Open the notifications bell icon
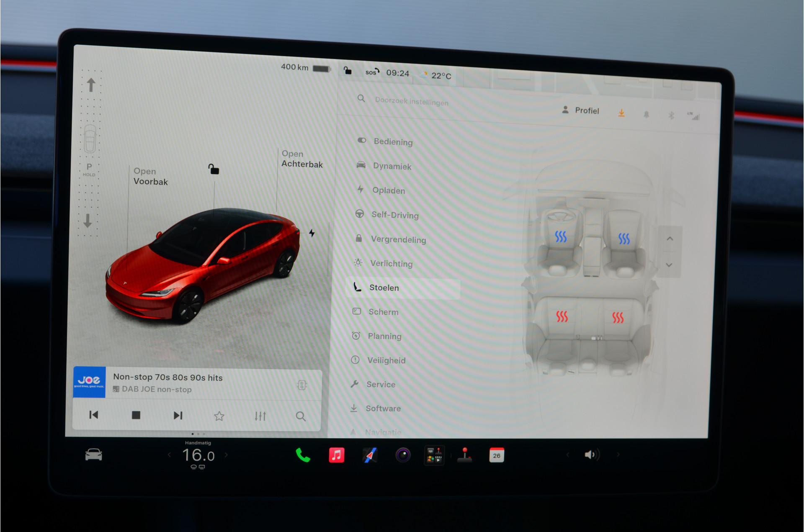This screenshot has width=804, height=532. 646,114
